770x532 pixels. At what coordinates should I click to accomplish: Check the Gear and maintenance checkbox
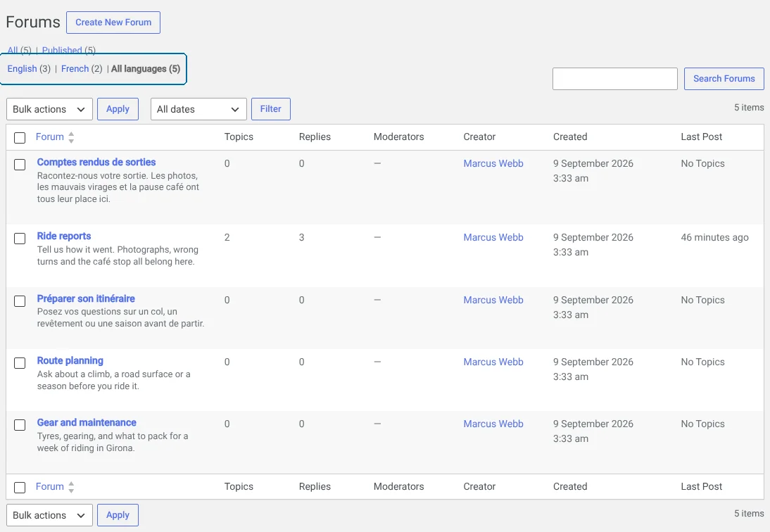[20, 425]
